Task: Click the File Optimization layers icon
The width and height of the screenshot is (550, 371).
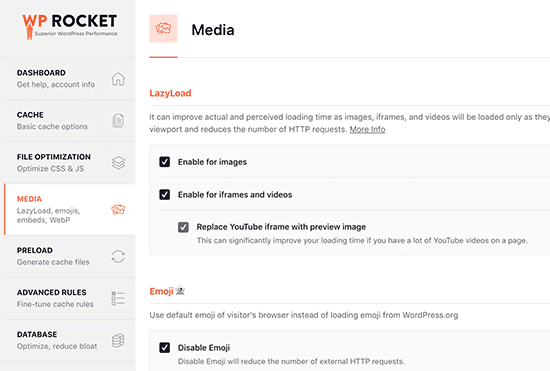Action: (118, 163)
